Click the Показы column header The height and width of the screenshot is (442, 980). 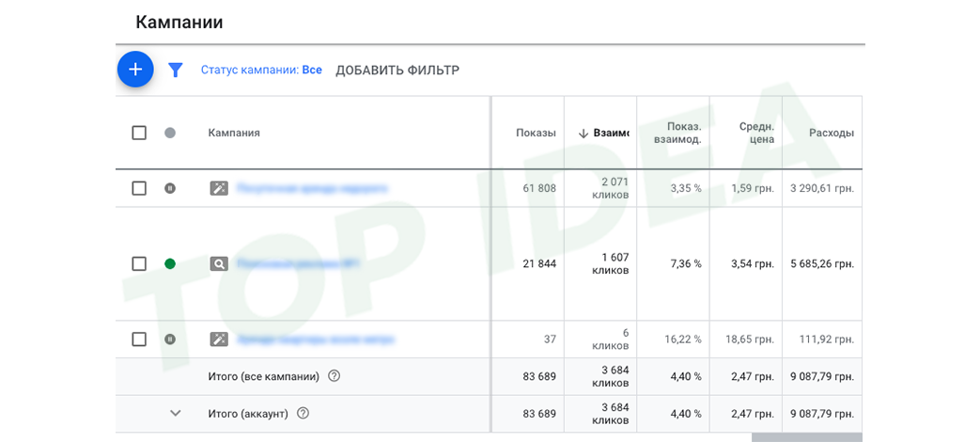click(x=536, y=133)
